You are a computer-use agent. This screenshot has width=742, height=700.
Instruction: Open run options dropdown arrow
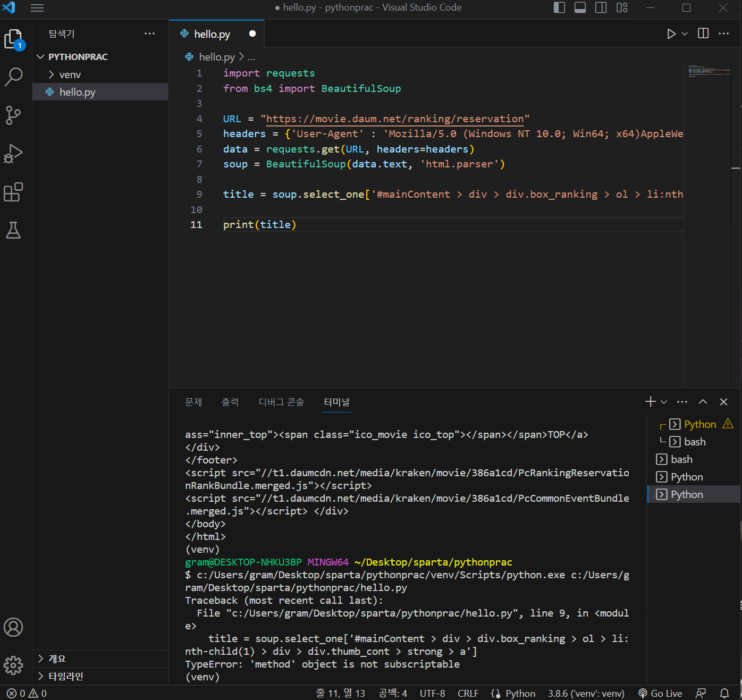pyautogui.click(x=685, y=33)
